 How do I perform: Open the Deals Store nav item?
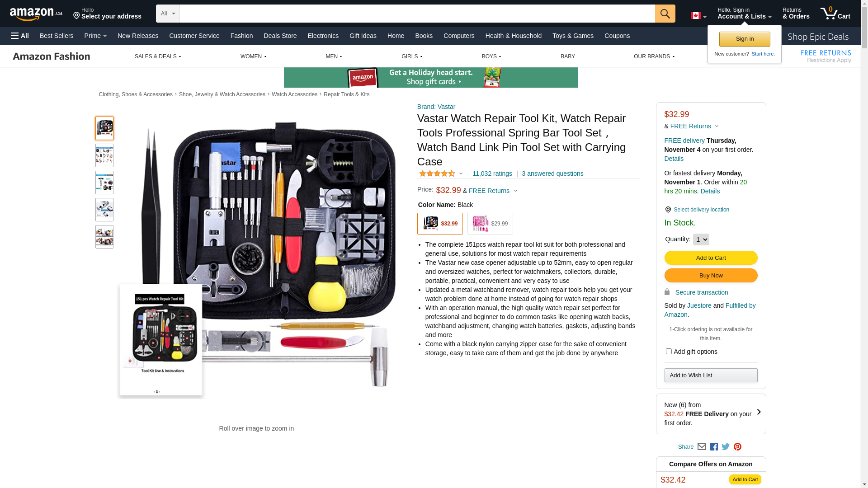tap(280, 36)
